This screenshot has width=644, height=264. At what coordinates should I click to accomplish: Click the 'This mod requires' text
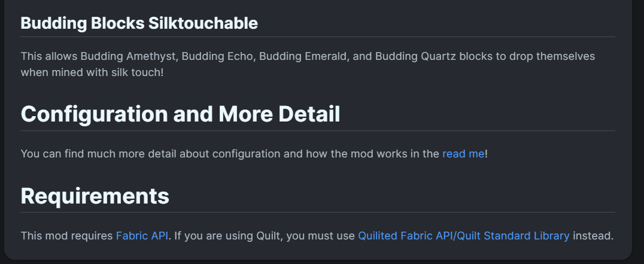[66, 235]
